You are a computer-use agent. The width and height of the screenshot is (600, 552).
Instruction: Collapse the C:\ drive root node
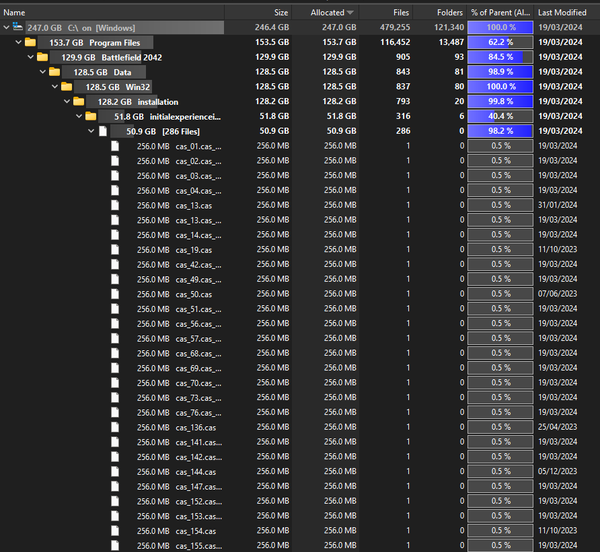[x=6, y=28]
